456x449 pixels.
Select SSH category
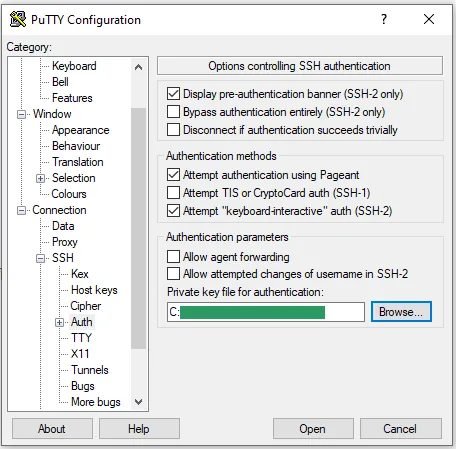pos(63,258)
